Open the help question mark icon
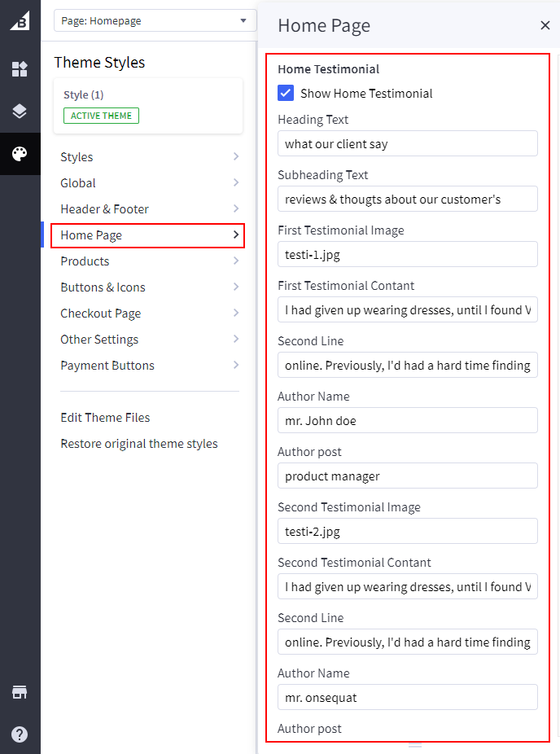 click(20, 734)
